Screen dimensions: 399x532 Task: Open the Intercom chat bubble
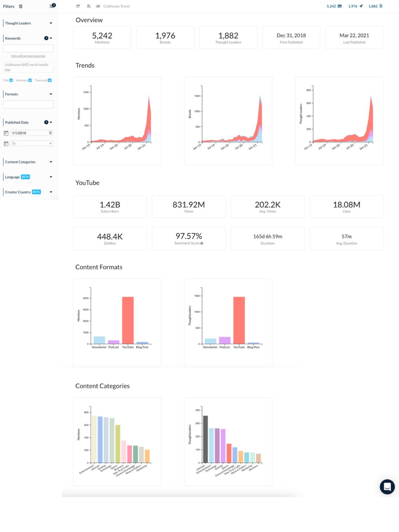[x=387, y=486]
